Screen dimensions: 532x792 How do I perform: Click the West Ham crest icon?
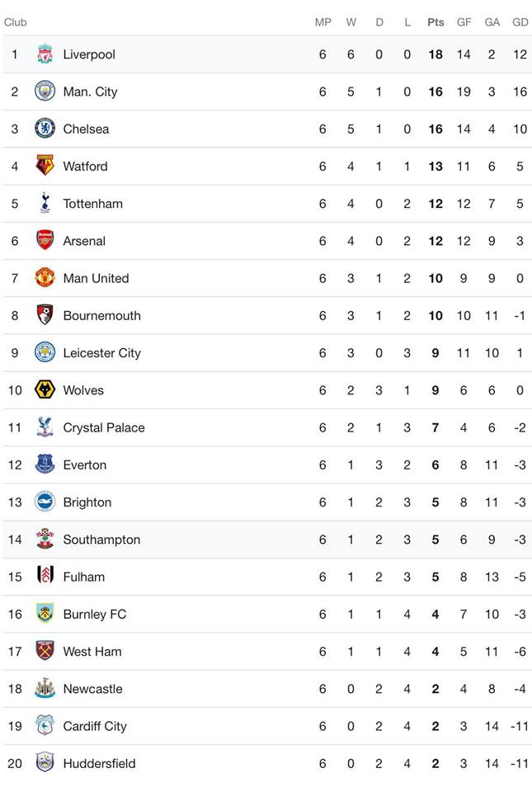coord(45,651)
